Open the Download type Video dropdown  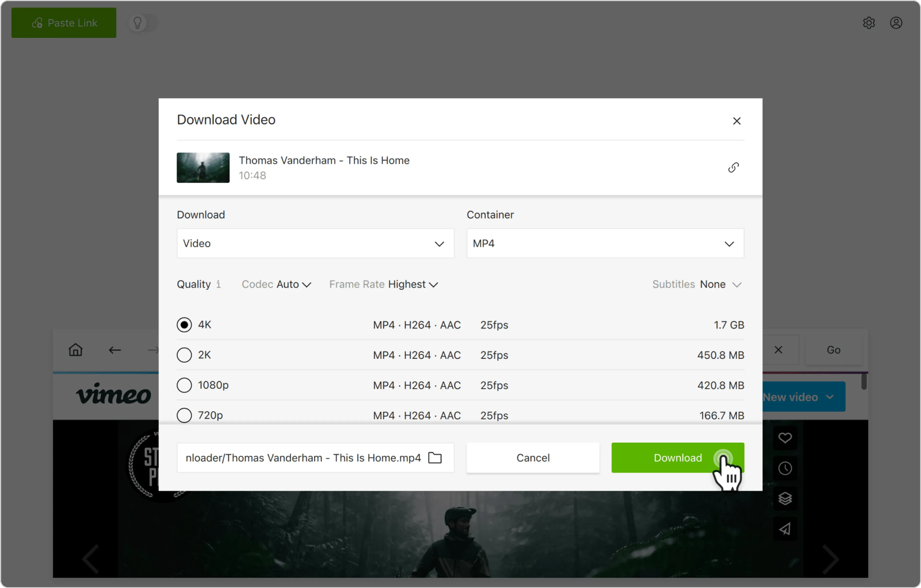pyautogui.click(x=315, y=244)
